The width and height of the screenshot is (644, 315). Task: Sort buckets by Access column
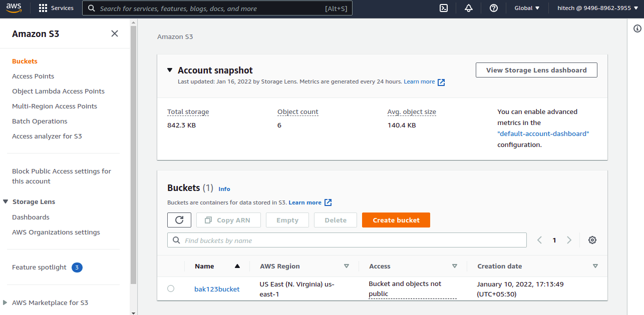[x=455, y=266]
